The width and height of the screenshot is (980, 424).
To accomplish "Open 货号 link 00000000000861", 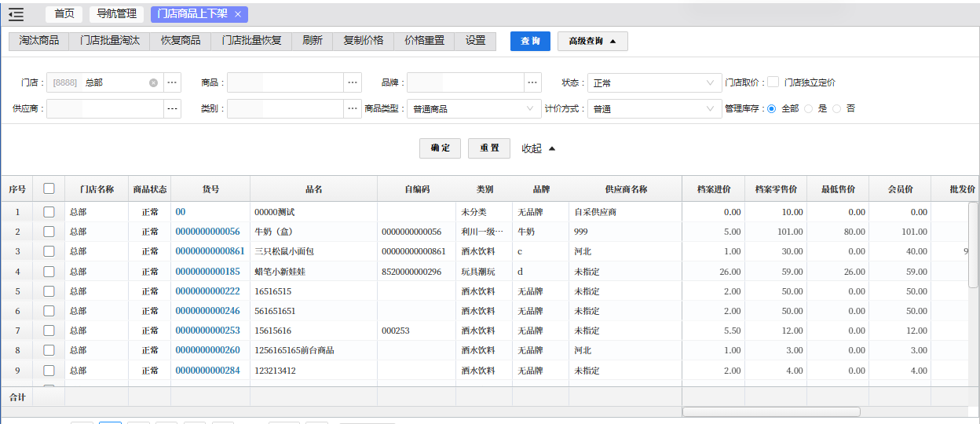I will coord(210,251).
